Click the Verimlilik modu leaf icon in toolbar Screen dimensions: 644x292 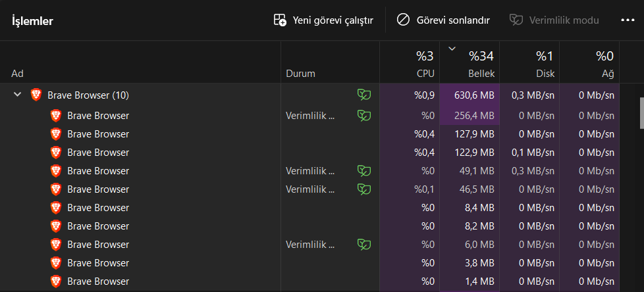[x=516, y=20]
